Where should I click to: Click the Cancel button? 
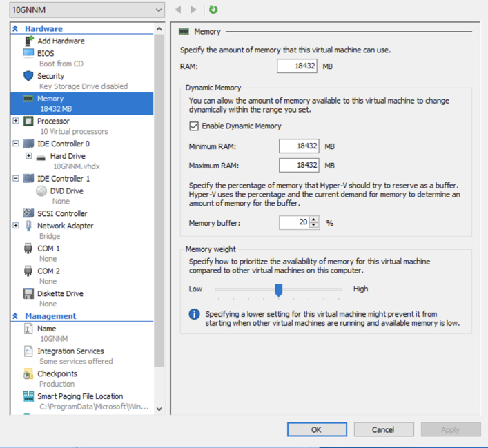(382, 429)
